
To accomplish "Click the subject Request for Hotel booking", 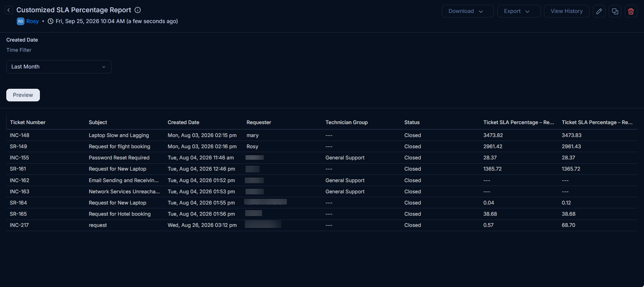I will [x=120, y=214].
